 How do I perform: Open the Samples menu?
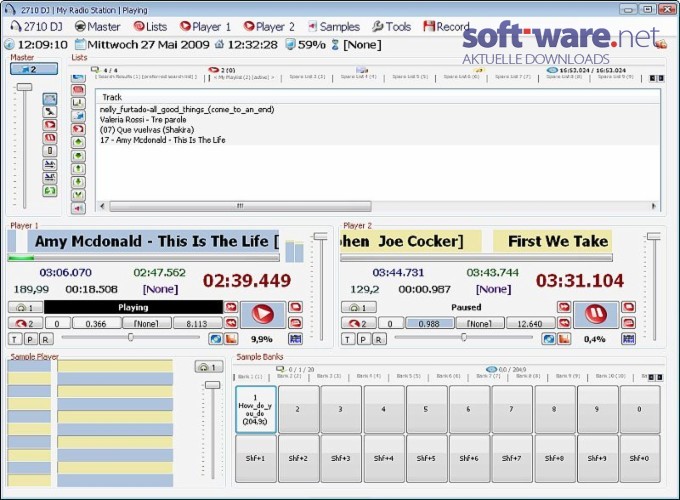334,27
